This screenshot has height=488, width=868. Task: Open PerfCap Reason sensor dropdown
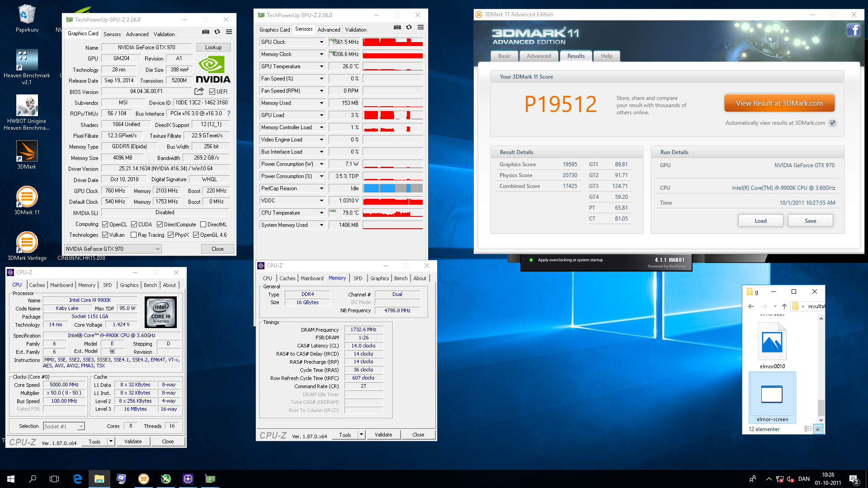click(321, 188)
